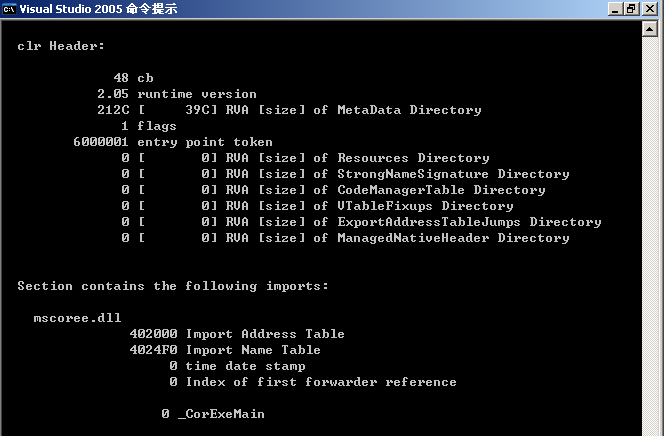Click the '212C' RVA value
The image size is (664, 436).
pos(113,110)
